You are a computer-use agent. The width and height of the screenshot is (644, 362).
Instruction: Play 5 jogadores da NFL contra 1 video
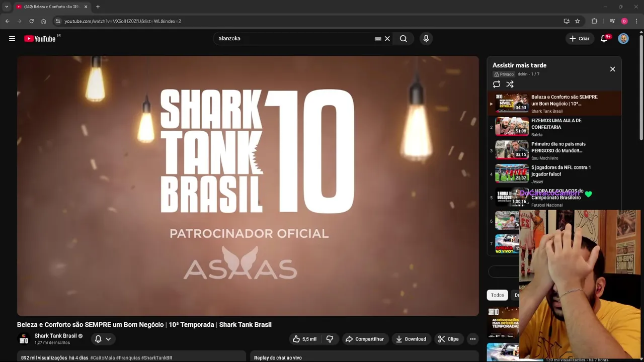(x=553, y=174)
